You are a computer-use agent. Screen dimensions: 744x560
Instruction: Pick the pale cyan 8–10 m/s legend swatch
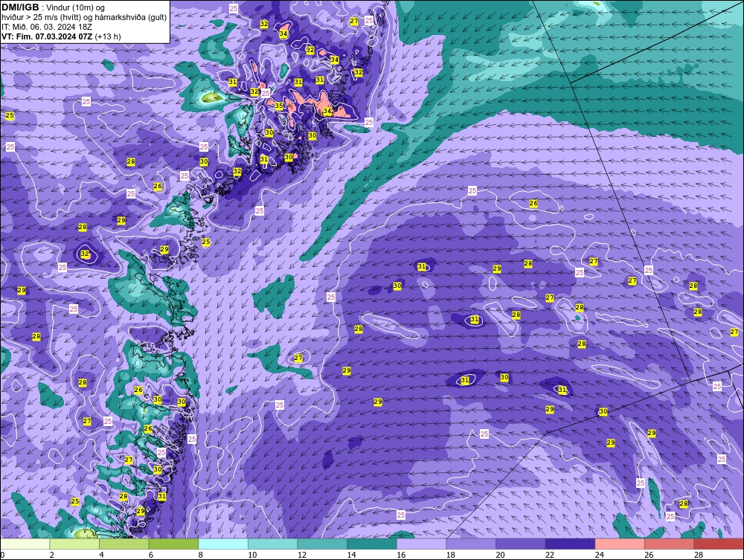coord(223,544)
